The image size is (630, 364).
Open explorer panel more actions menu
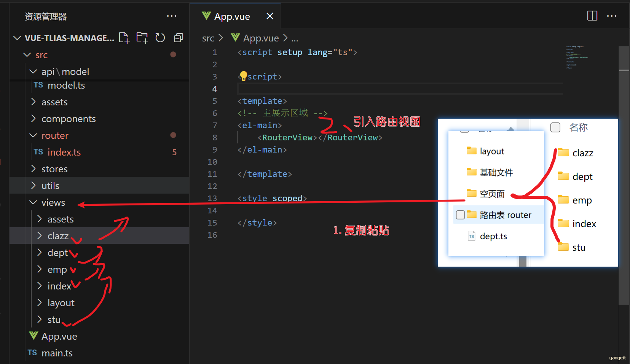(172, 16)
